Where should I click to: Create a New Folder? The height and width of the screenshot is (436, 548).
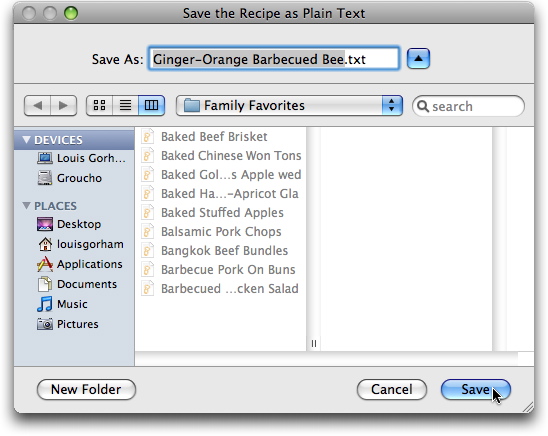[86, 390]
